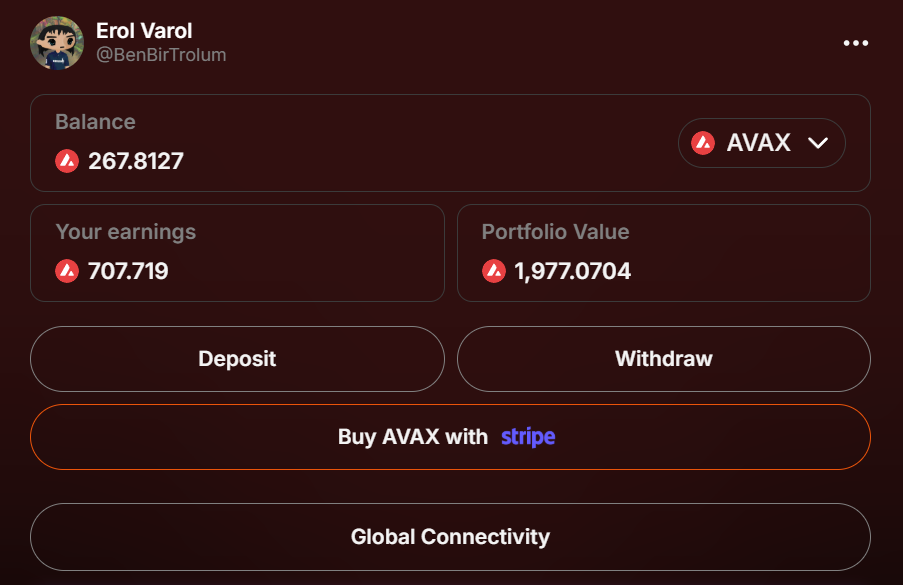Expand the AVAX currency dropdown chevron

pos(818,143)
